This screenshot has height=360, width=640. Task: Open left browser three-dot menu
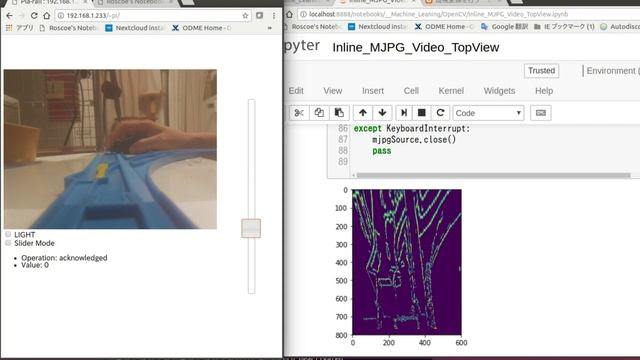click(274, 16)
